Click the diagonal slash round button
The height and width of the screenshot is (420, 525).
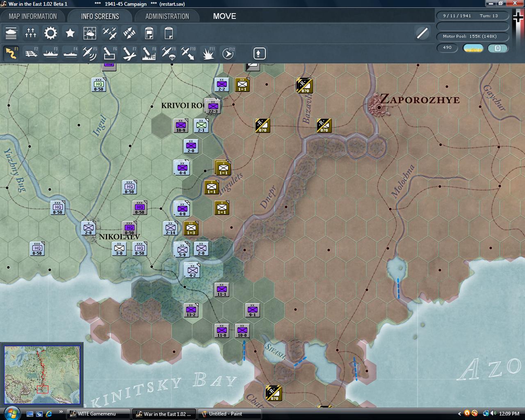(x=422, y=33)
